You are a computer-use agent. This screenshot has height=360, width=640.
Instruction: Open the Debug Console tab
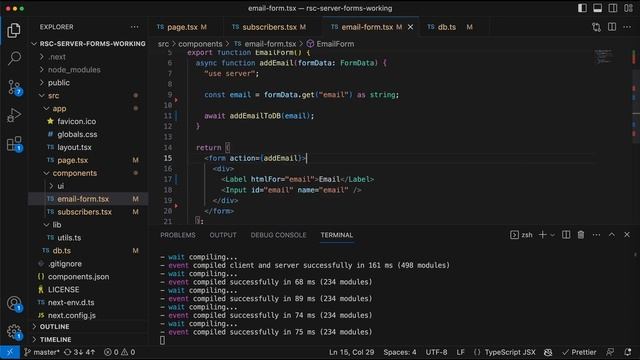[278, 235]
